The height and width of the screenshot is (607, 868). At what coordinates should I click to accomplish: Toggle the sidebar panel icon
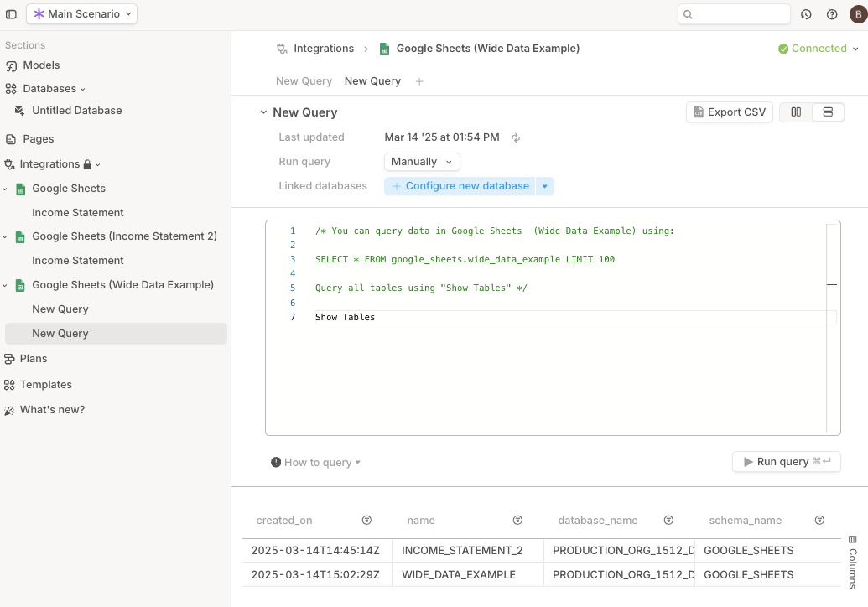[11, 14]
